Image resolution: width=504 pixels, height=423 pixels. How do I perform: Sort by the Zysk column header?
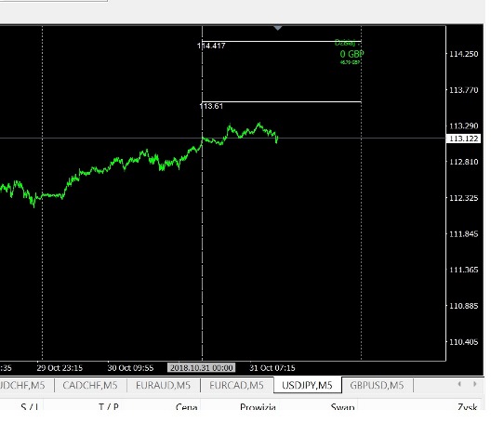pyautogui.click(x=468, y=407)
